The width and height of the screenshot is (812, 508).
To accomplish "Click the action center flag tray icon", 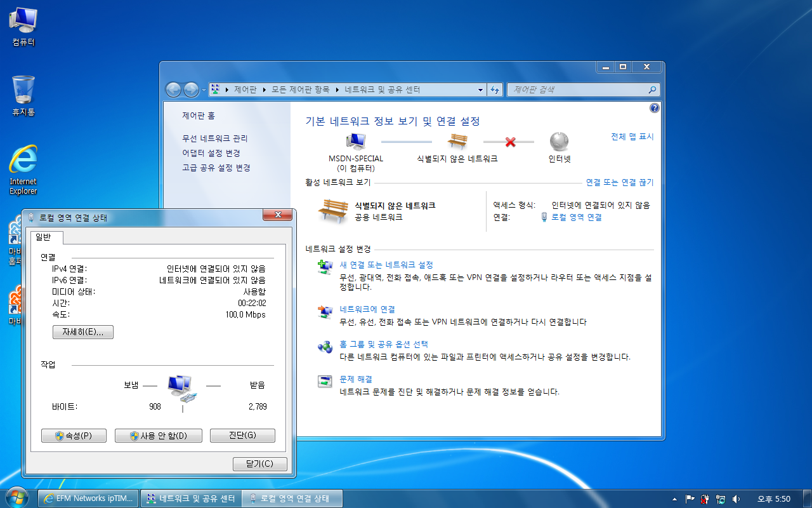I will pyautogui.click(x=689, y=499).
